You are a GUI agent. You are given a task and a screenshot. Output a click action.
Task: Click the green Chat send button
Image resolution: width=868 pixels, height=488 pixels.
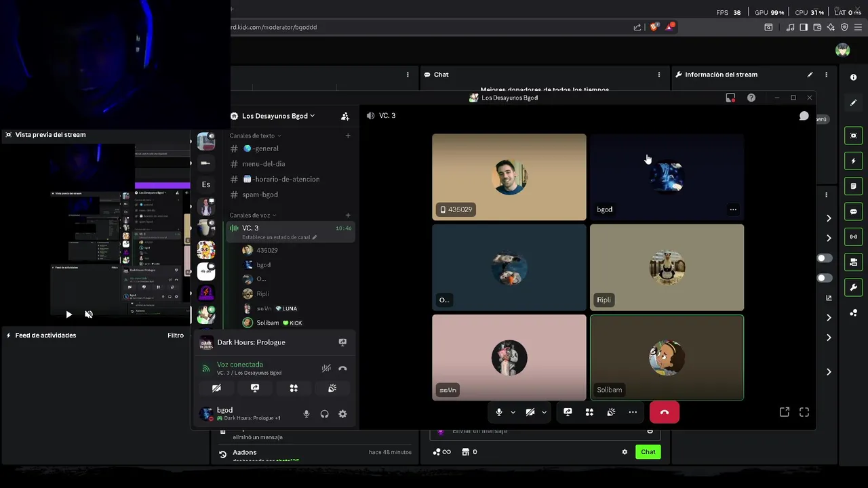(648, 452)
